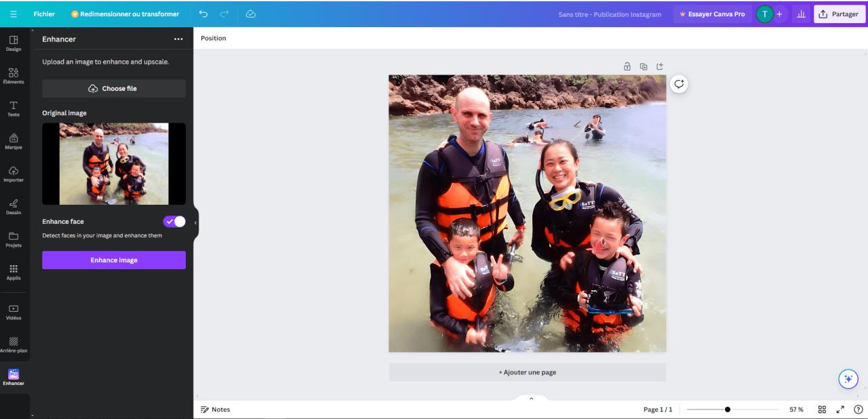Select the Enhancer app icon
Screen dimensions: 868x419
pyautogui.click(x=14, y=377)
